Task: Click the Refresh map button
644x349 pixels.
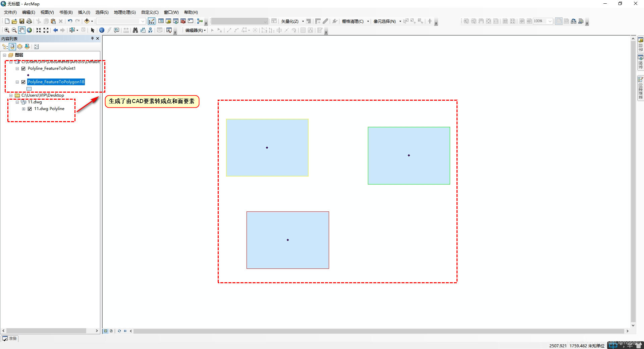Action: [x=119, y=331]
